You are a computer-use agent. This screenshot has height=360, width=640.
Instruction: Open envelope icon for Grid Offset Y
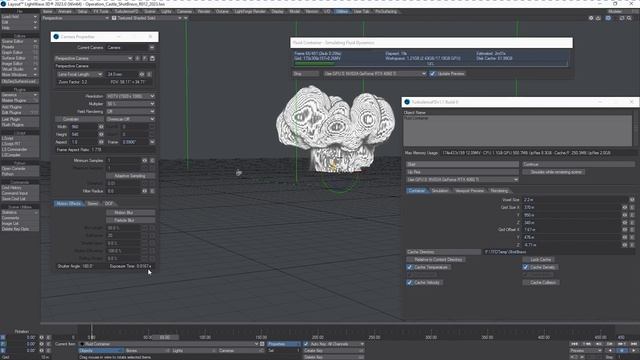coord(624,237)
